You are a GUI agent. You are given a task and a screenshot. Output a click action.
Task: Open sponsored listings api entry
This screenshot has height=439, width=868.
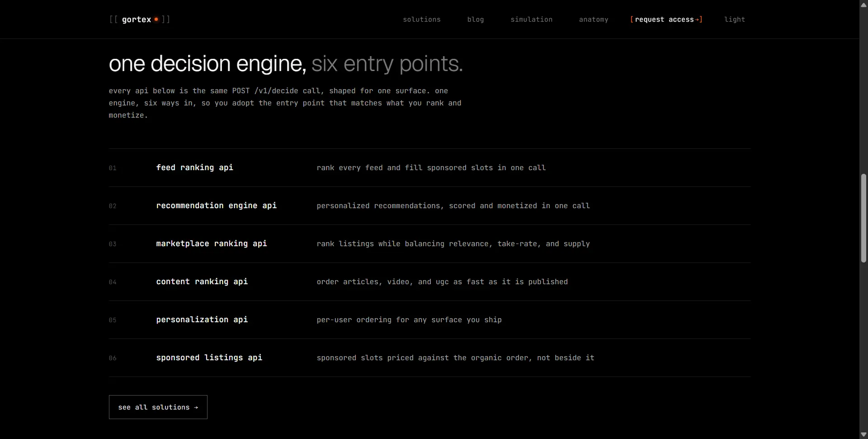429,358
